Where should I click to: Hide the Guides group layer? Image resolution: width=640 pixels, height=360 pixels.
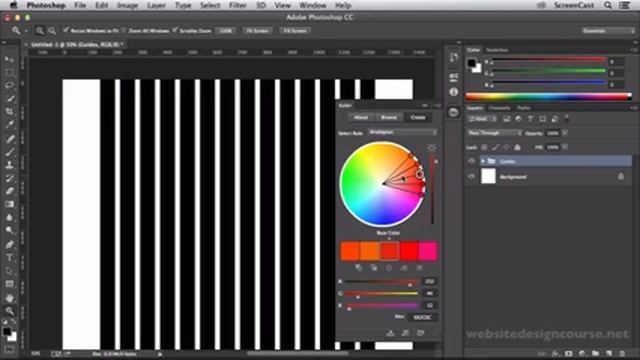[471, 161]
